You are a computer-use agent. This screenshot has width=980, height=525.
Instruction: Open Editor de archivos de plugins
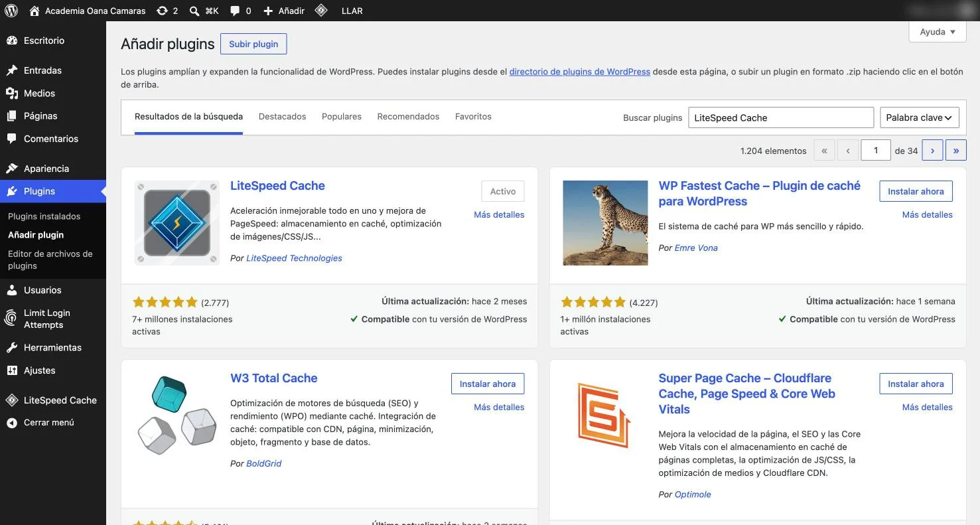tap(50, 260)
